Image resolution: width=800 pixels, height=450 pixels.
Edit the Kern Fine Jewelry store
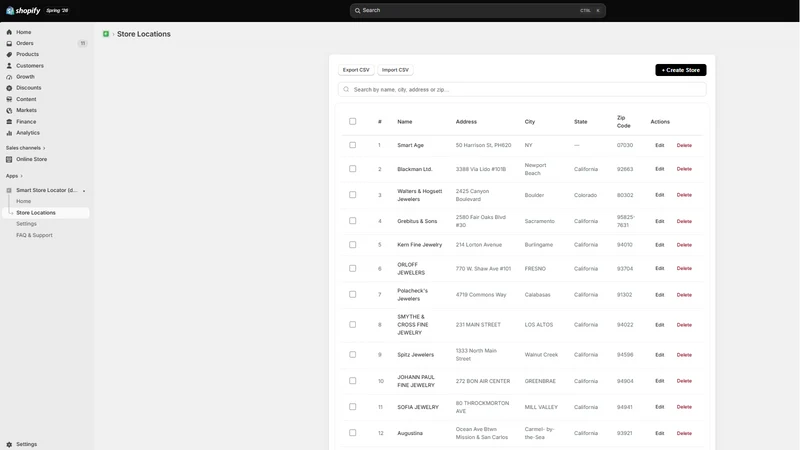click(x=660, y=245)
